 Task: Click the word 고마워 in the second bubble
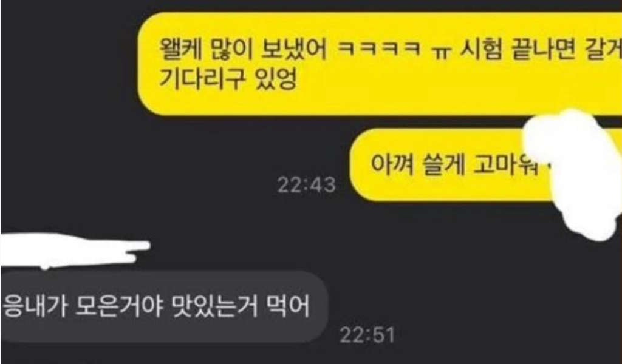click(506, 165)
